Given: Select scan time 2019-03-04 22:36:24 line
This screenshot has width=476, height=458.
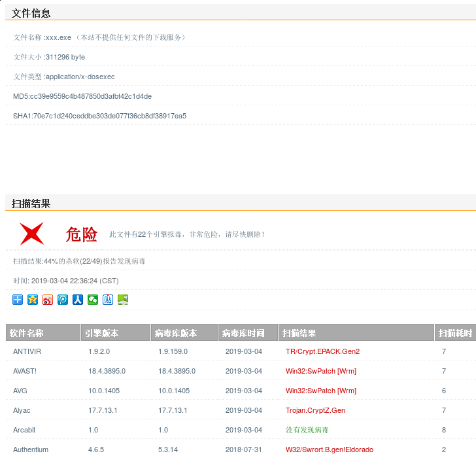Looking at the screenshot, I should tap(66, 281).
